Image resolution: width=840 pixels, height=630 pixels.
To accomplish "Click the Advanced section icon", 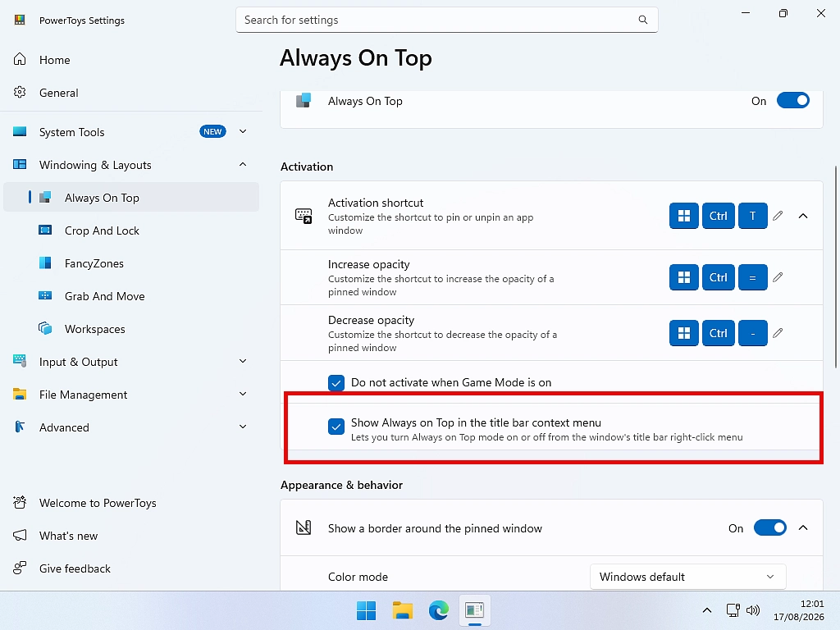I will pos(20,427).
